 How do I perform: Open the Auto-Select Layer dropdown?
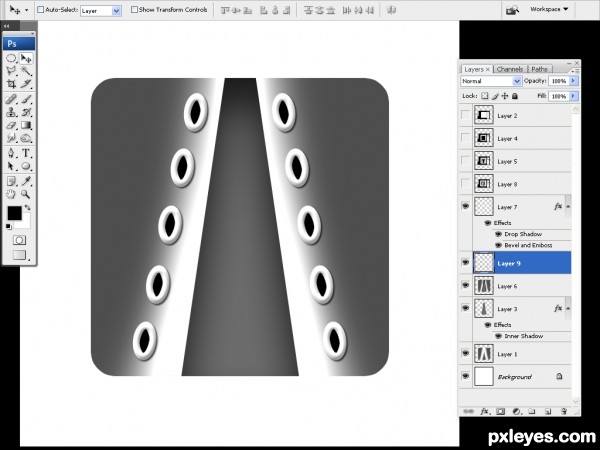coord(116,11)
